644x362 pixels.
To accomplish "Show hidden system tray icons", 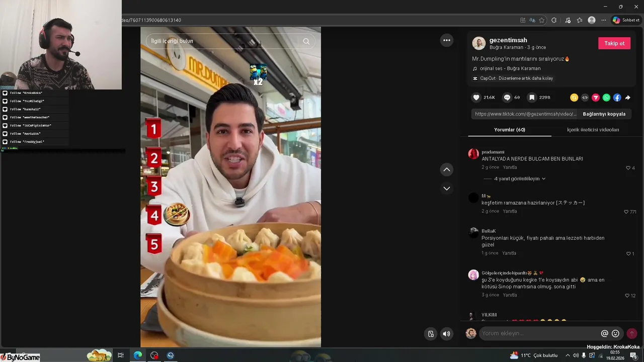I will (x=568, y=355).
